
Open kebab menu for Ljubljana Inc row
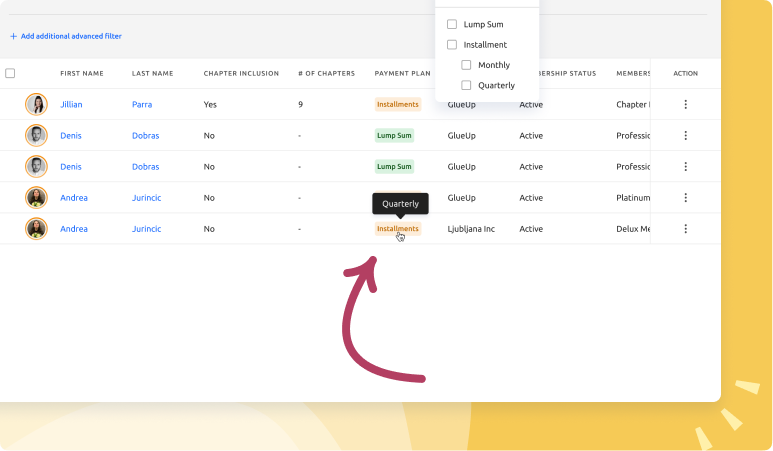(685, 229)
